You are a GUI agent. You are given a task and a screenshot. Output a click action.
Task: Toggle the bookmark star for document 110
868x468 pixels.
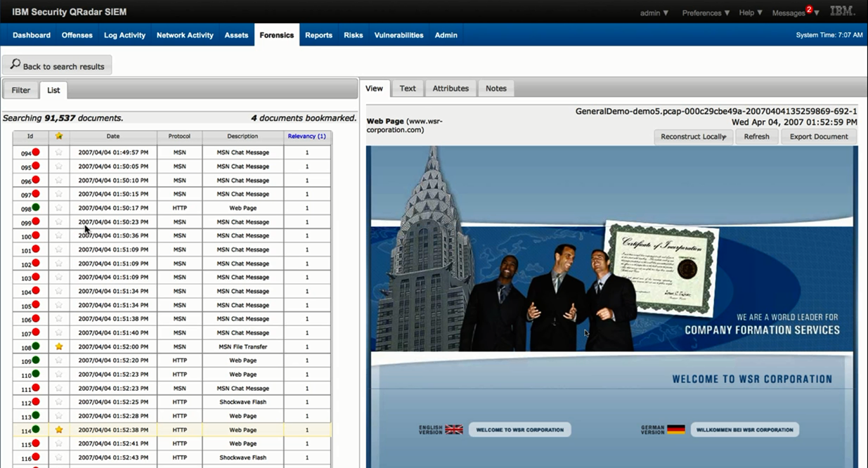tap(59, 375)
